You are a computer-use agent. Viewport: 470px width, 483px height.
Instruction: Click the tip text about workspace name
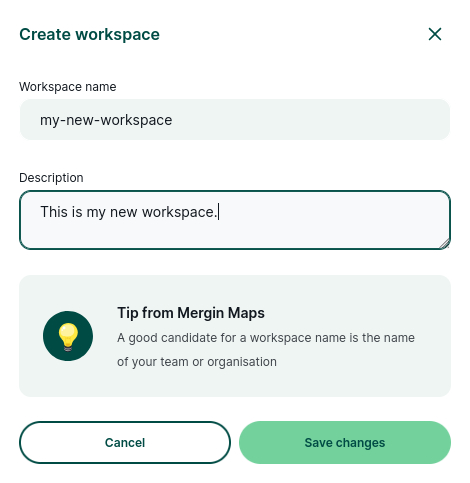tap(266, 350)
